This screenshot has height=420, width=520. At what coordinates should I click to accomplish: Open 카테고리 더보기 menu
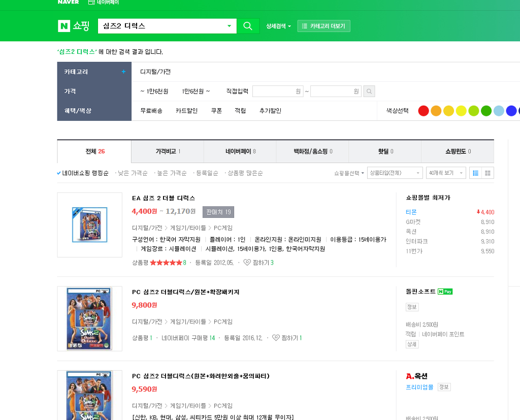[323, 26]
